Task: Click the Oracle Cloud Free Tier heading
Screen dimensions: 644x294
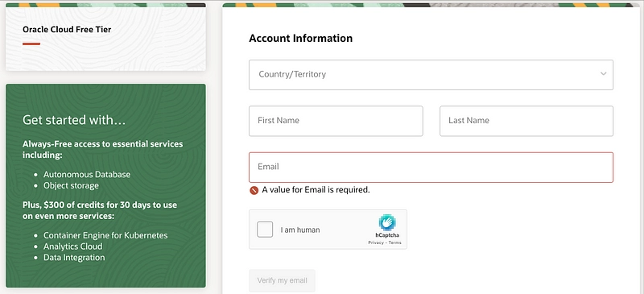Action: pyautogui.click(x=67, y=30)
